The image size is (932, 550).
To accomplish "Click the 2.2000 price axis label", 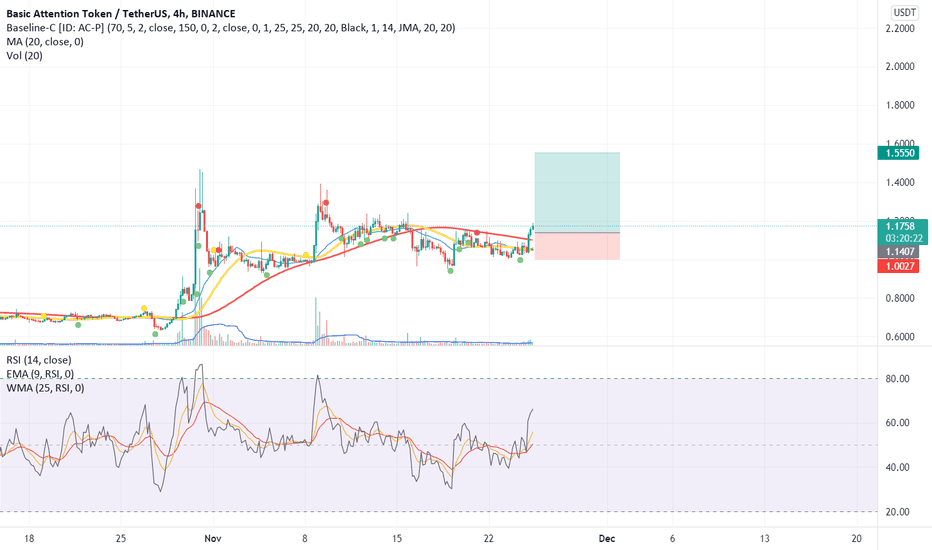I will pos(900,29).
